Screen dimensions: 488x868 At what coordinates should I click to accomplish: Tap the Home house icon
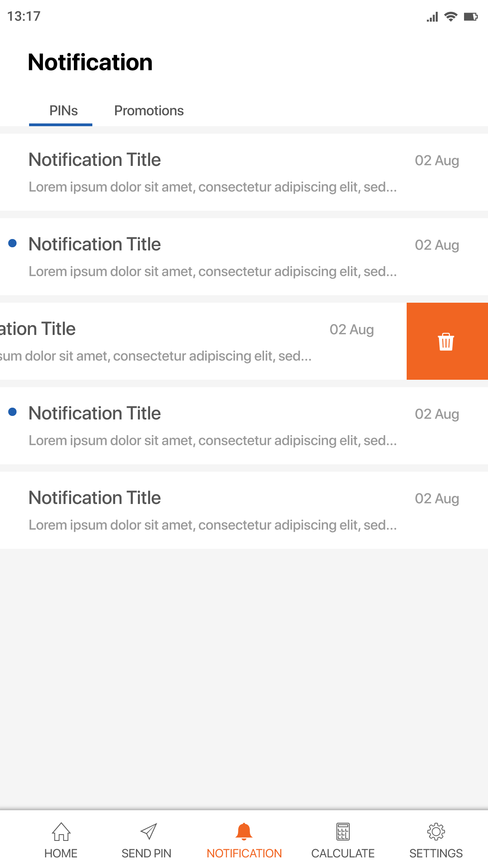[x=61, y=831]
